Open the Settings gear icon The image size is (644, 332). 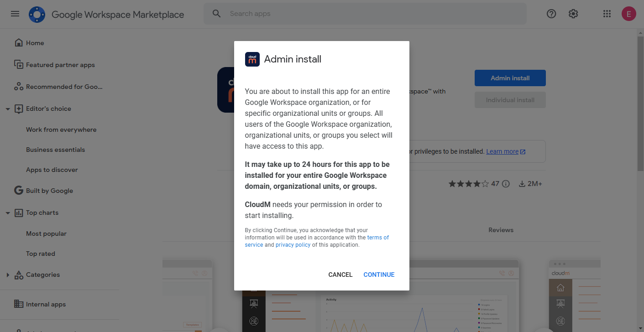pyautogui.click(x=573, y=14)
